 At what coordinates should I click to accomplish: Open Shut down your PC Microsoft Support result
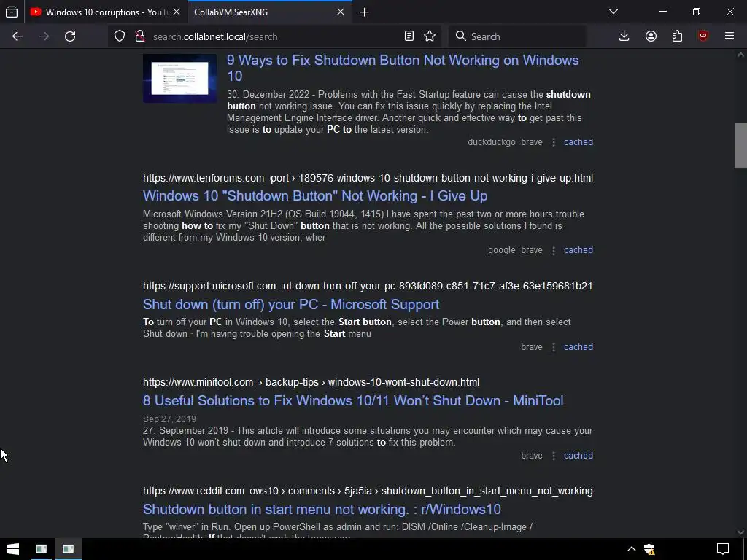(291, 304)
